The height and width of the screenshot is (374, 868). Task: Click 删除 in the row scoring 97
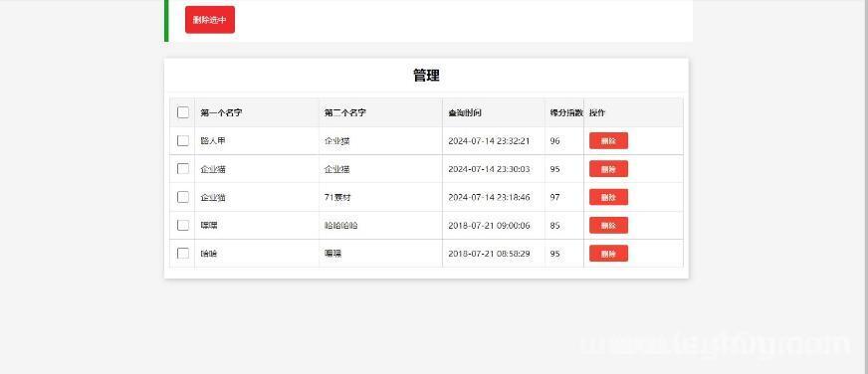608,197
